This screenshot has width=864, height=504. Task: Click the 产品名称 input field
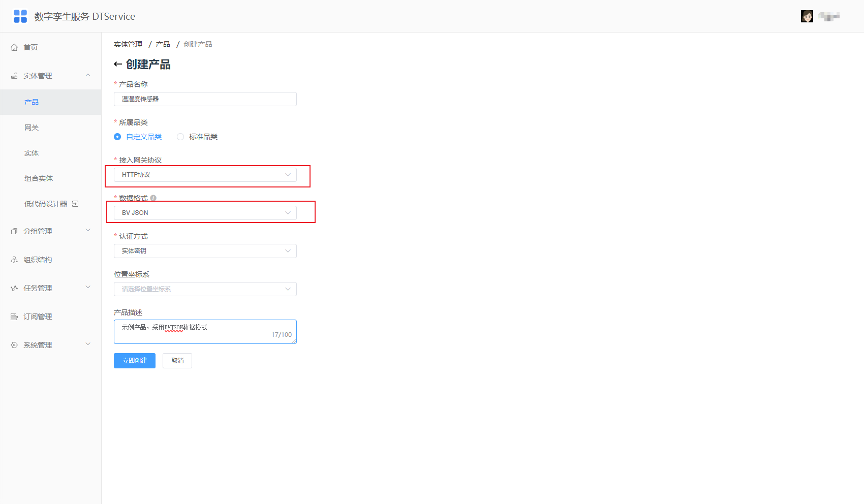(205, 99)
